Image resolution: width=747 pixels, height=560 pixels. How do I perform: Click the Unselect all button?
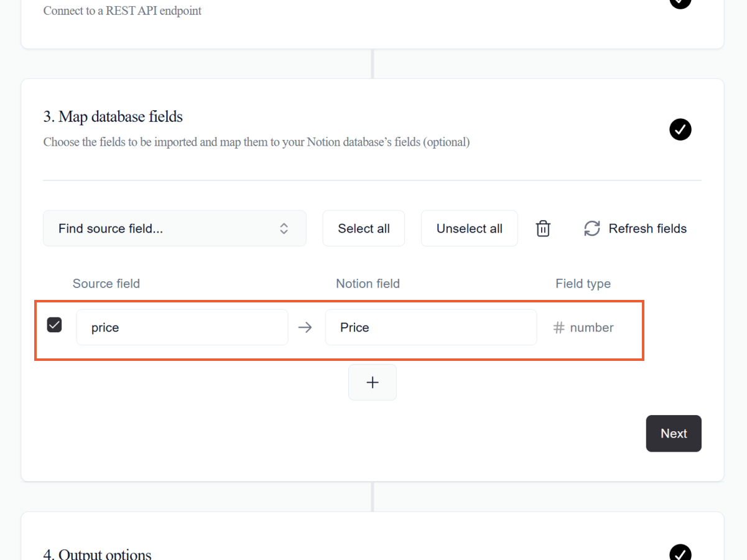point(470,228)
